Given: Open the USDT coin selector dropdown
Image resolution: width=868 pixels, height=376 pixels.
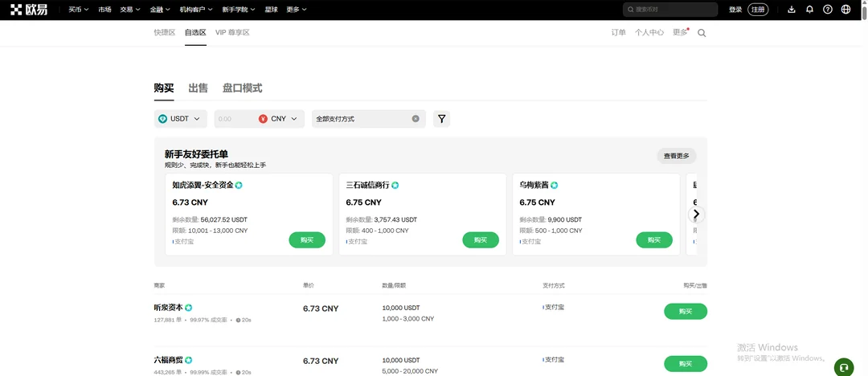Looking at the screenshot, I should pos(181,118).
